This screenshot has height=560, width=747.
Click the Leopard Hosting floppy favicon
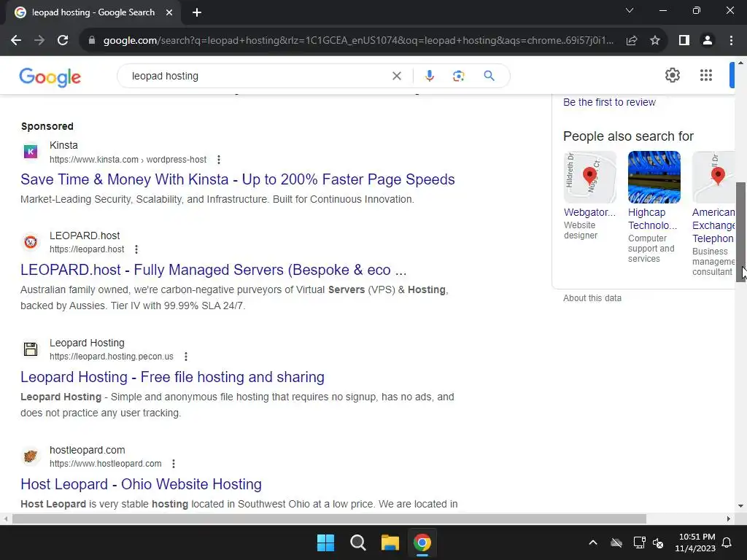tap(31, 349)
